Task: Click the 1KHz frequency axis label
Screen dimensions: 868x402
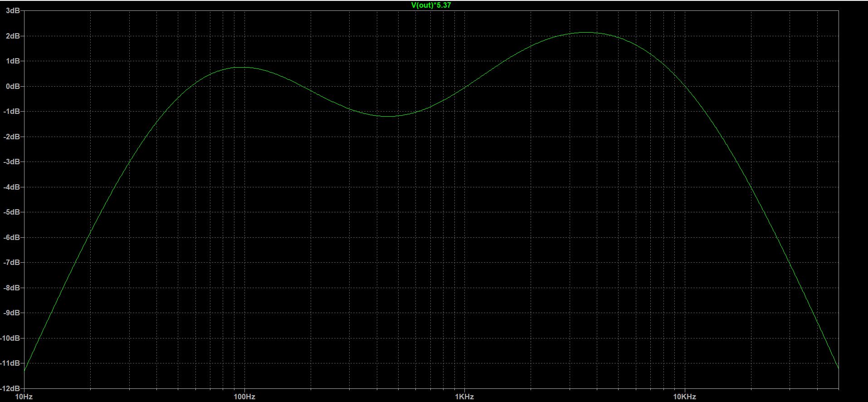Action: coord(464,397)
